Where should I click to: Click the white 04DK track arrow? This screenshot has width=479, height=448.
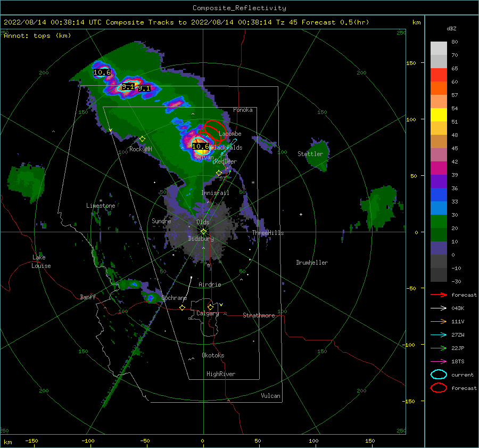(x=439, y=308)
